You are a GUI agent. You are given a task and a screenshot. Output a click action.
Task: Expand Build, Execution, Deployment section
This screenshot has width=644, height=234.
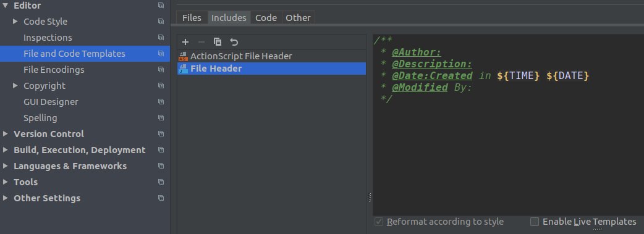5,149
